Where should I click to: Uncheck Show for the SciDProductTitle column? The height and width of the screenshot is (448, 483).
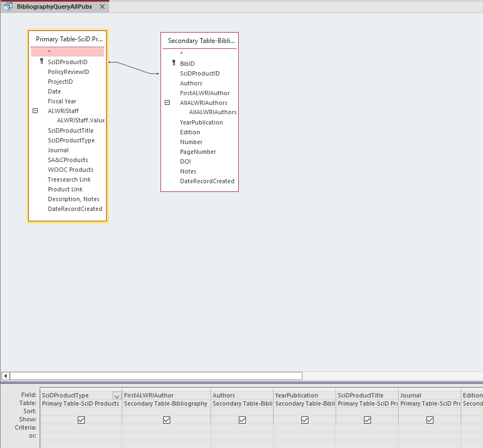[368, 420]
